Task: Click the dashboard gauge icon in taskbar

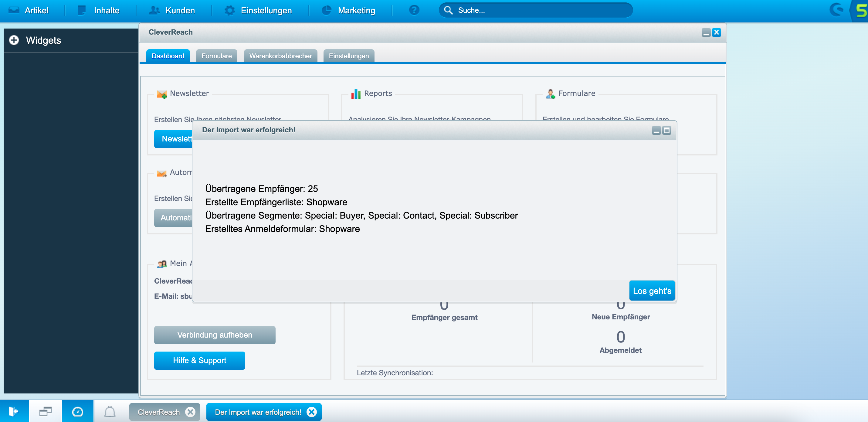Action: tap(77, 411)
